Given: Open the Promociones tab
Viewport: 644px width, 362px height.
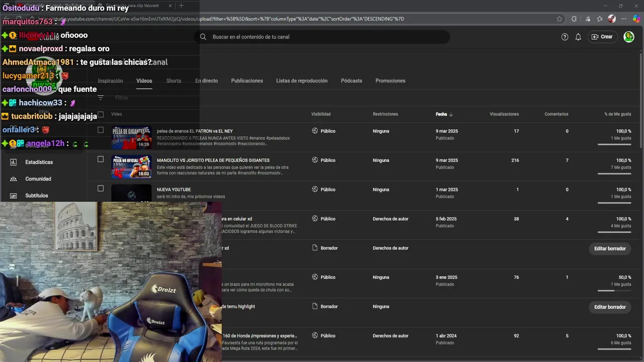Looking at the screenshot, I should click(x=390, y=80).
